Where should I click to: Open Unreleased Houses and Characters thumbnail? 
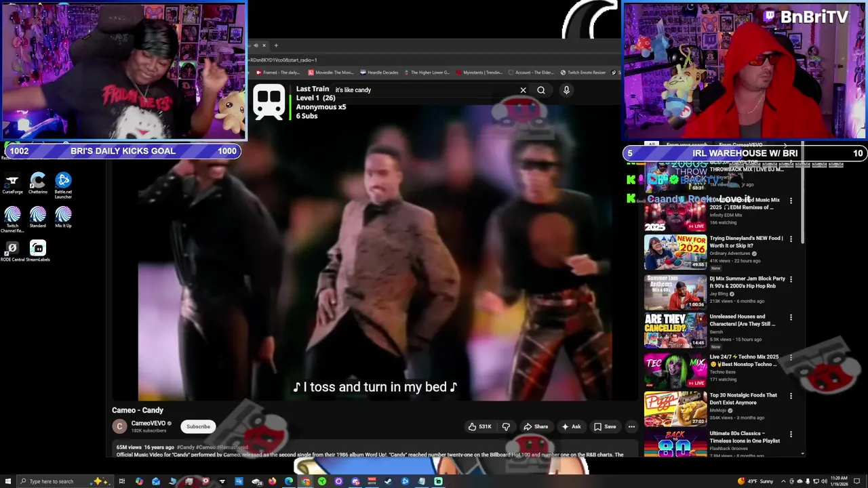[675, 330]
